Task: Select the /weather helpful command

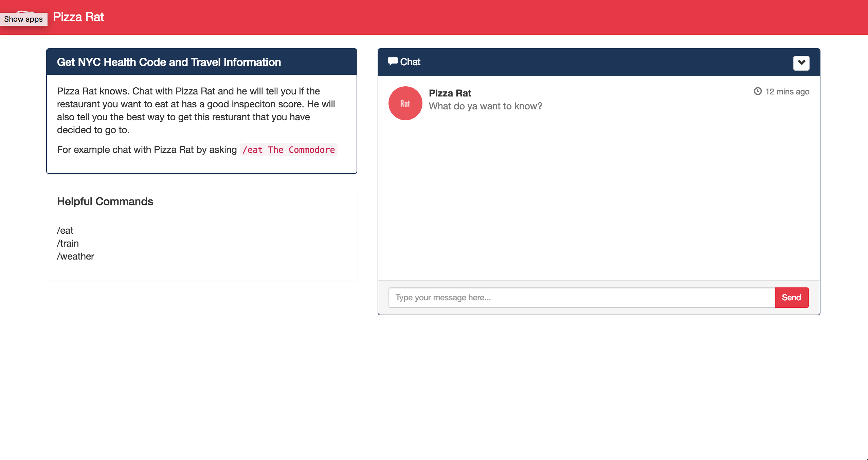Action: coord(75,256)
